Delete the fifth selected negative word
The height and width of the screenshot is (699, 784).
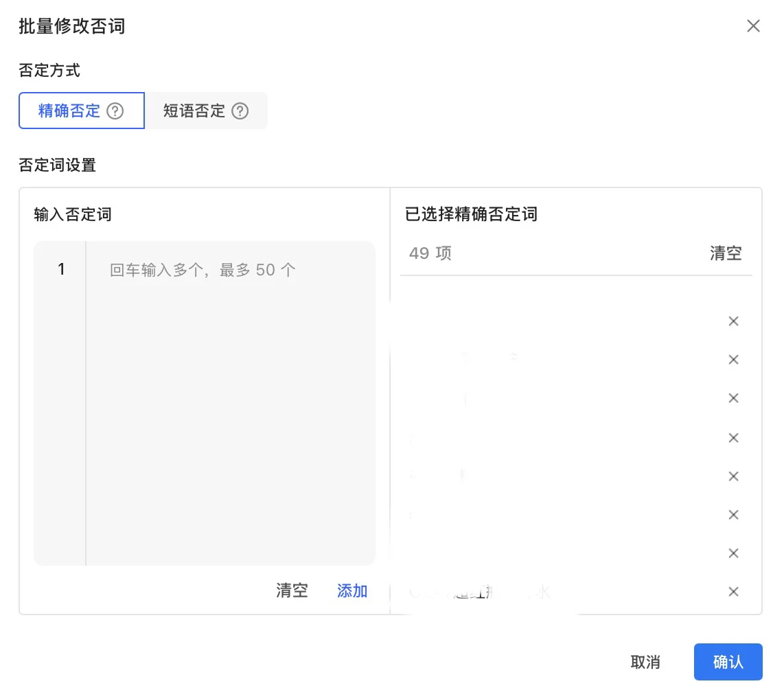pos(733,476)
